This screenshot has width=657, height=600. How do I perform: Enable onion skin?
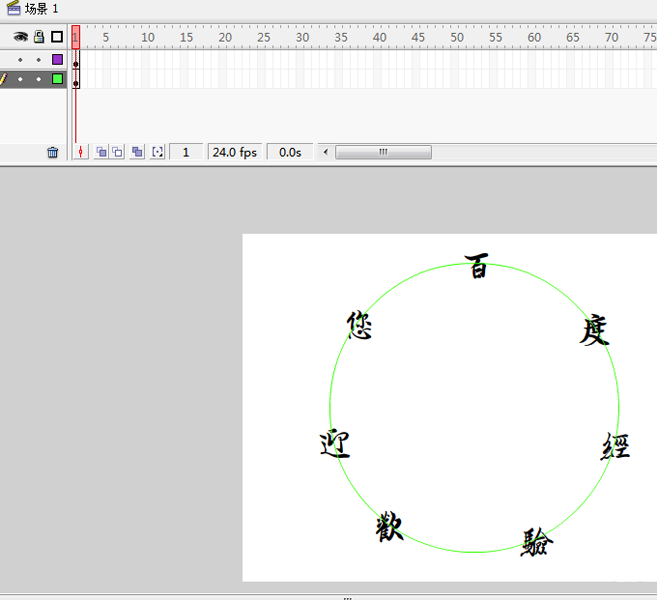pyautogui.click(x=101, y=152)
